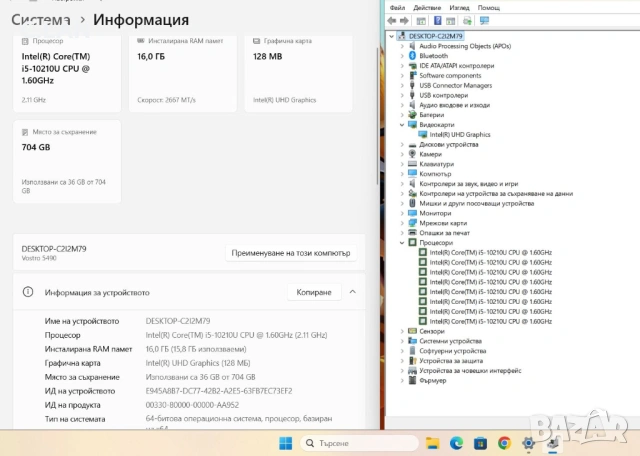Select the Камери camera icon
The width and height of the screenshot is (640, 456).
(412, 154)
